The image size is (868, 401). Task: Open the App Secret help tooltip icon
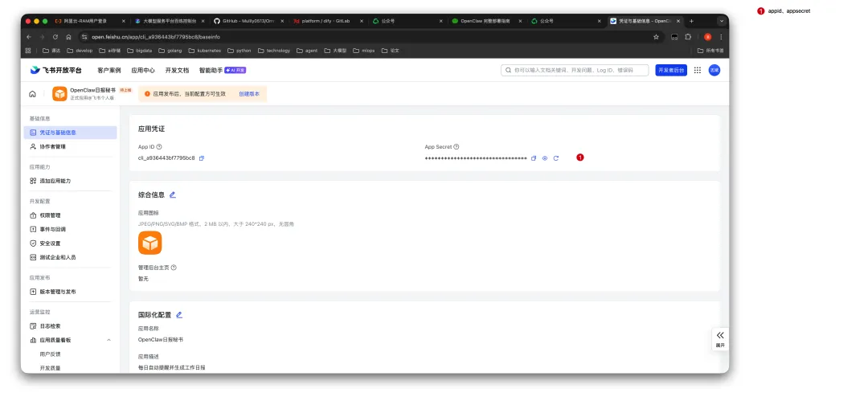pyautogui.click(x=457, y=147)
